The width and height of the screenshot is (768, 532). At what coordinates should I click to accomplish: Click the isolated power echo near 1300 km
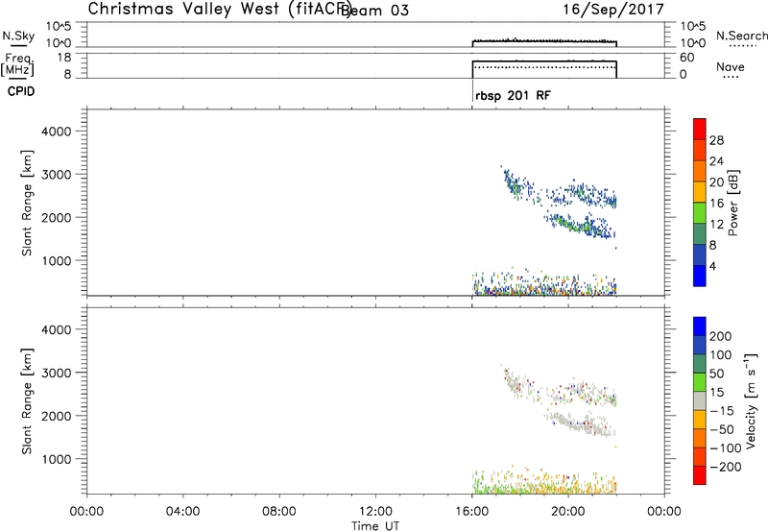615,248
